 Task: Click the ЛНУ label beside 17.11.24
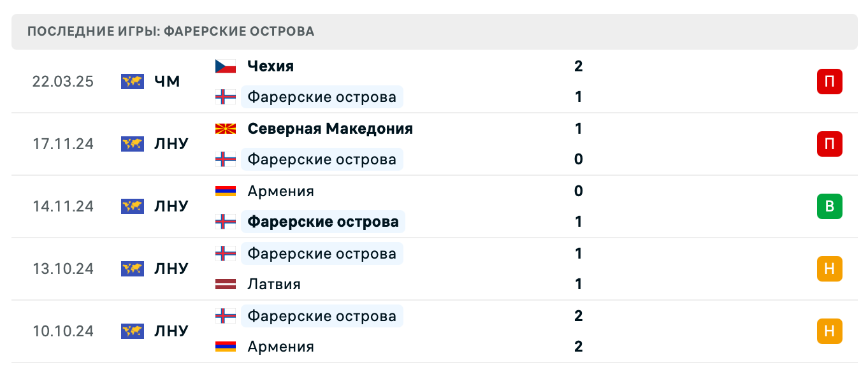(172, 144)
